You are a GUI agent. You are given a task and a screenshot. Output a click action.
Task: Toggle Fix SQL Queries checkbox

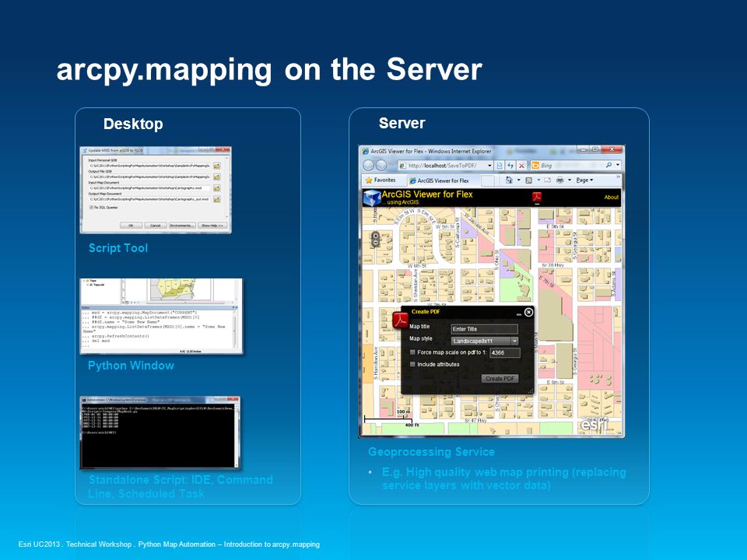[92, 208]
